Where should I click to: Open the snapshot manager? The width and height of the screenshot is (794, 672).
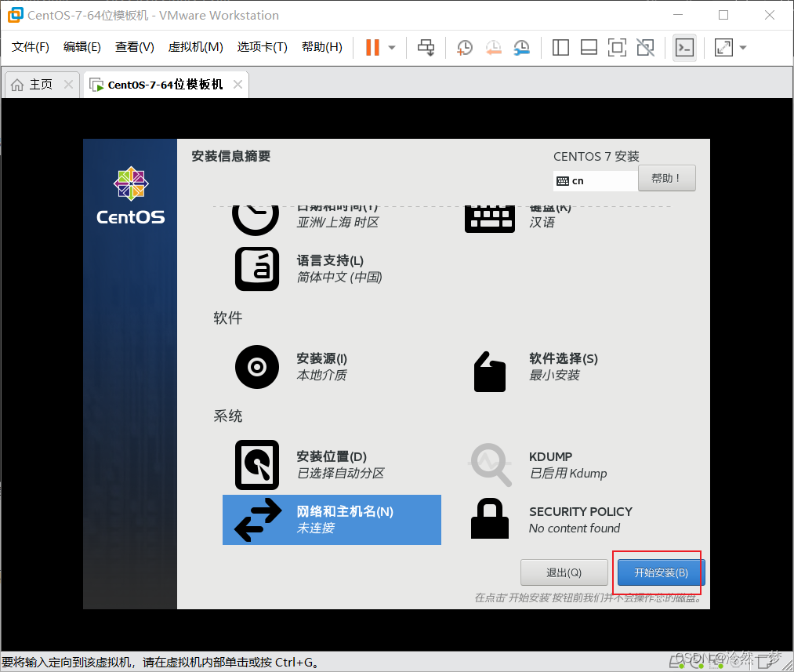pos(521,48)
